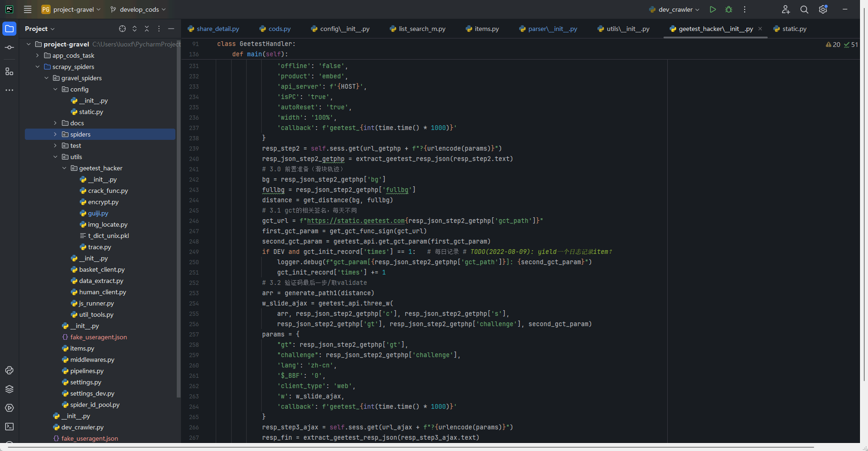868x451 pixels.
Task: Open the Commit tool window
Action: click(9, 48)
